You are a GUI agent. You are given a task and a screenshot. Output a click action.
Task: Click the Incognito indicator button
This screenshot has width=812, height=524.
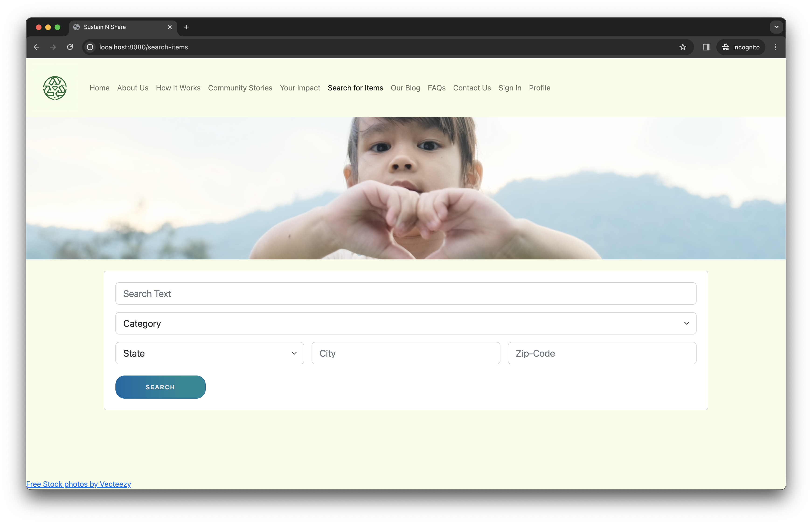[741, 47]
